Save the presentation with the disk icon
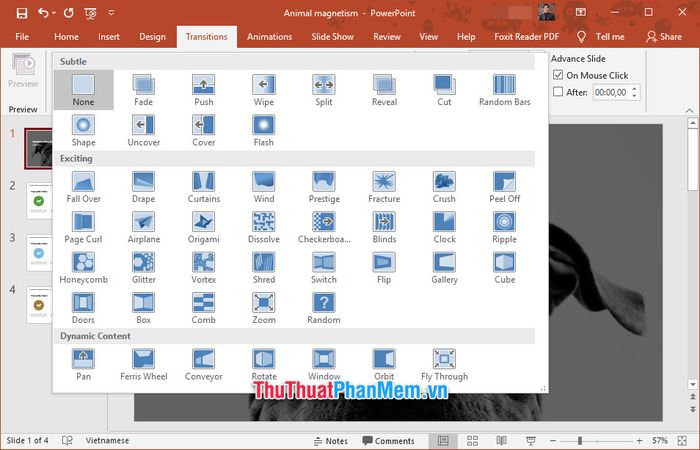700x450 pixels. (21, 13)
